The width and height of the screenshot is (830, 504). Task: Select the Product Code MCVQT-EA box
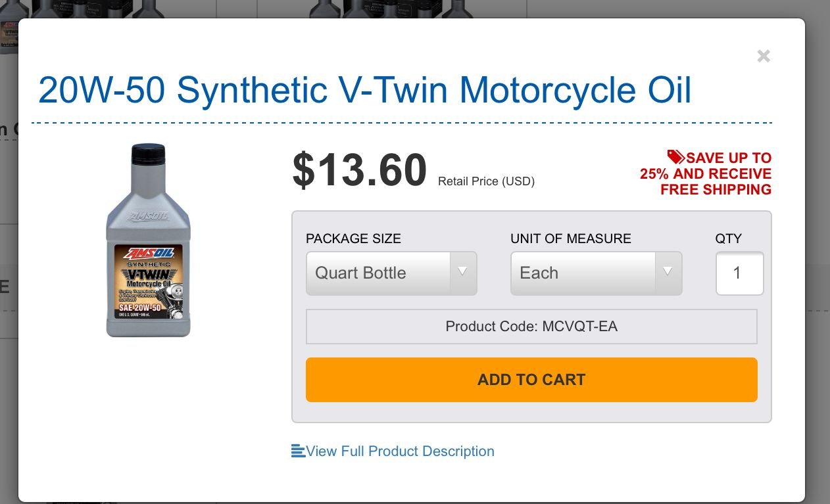[x=531, y=327]
